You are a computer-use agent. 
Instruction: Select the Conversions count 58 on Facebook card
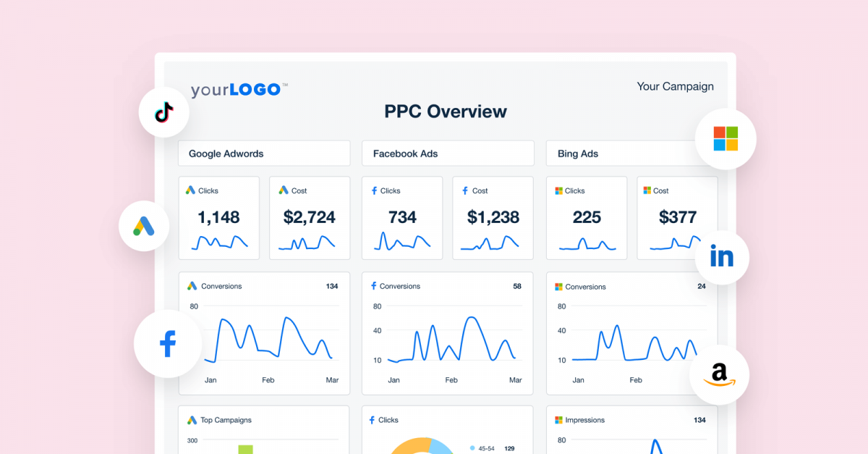point(516,286)
